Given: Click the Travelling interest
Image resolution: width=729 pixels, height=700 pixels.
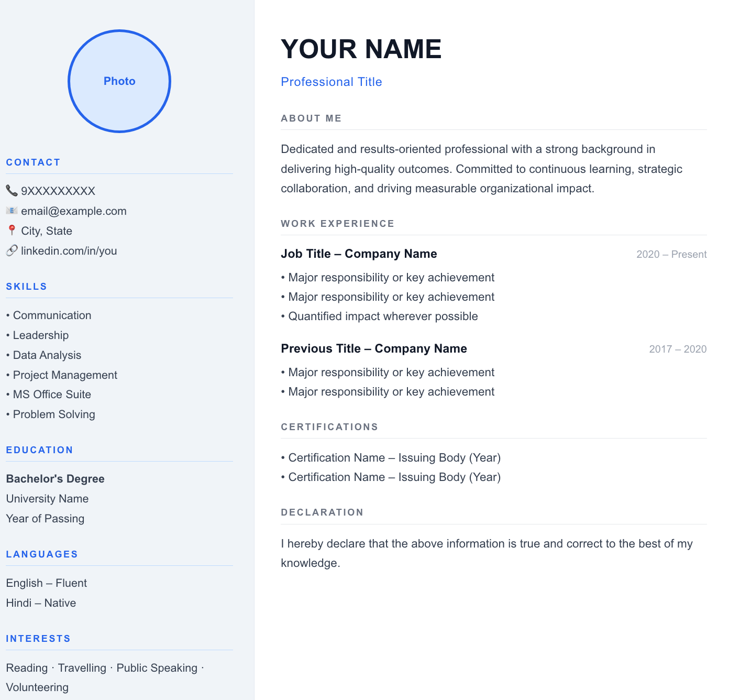Looking at the screenshot, I should (82, 668).
